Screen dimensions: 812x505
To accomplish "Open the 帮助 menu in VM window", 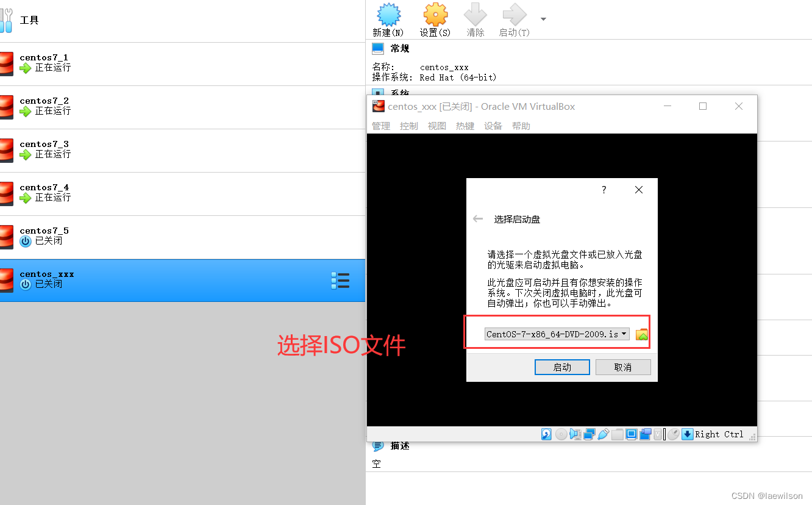I will 521,126.
